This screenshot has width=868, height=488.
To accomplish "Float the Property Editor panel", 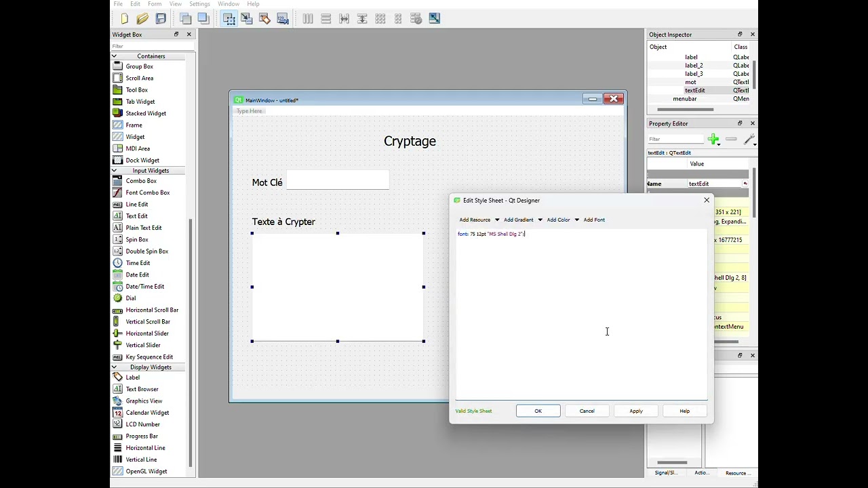I will tap(740, 123).
